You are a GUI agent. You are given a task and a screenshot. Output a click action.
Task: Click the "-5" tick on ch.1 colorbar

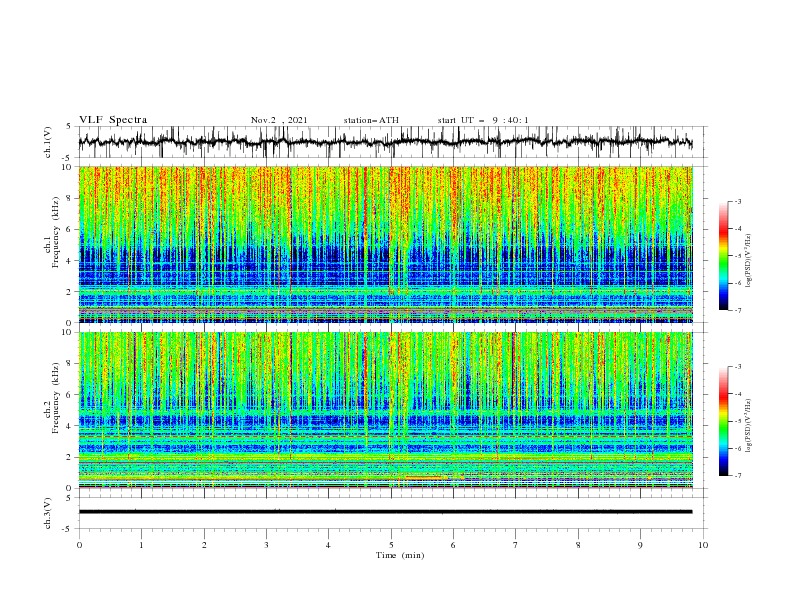[737, 256]
